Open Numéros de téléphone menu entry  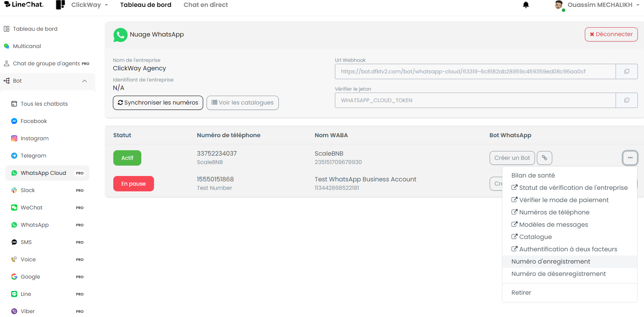[x=570, y=212]
